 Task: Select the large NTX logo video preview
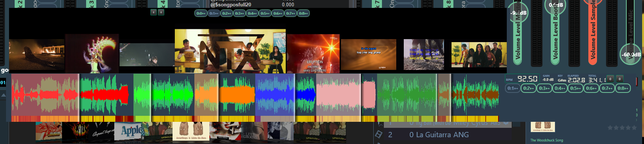point(230,51)
